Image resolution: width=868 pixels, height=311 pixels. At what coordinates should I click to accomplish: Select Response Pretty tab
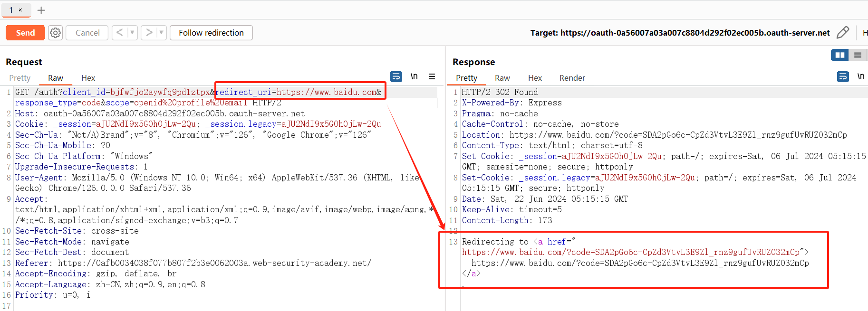[466, 78]
